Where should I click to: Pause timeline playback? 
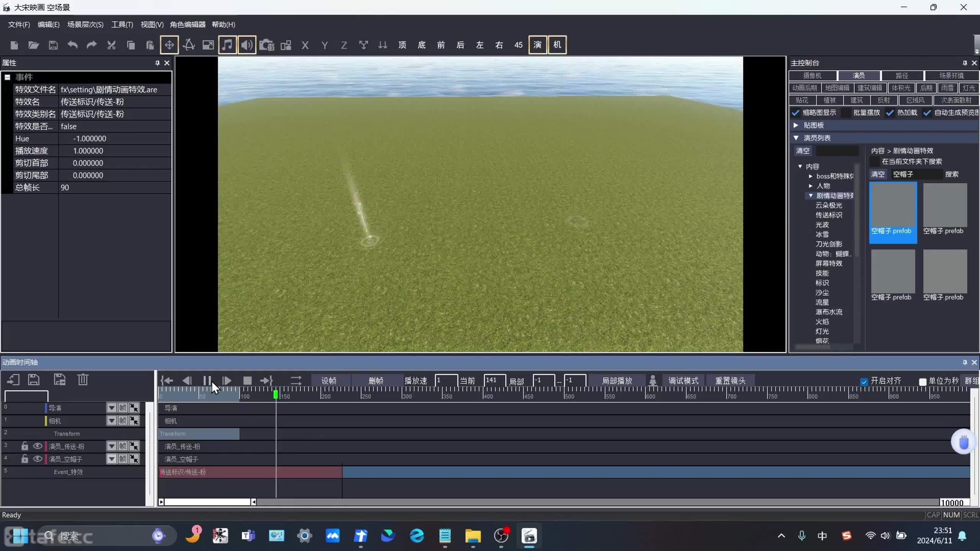click(207, 380)
